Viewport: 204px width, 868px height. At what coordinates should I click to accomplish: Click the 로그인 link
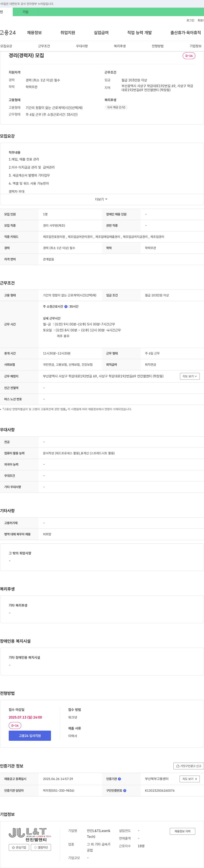[x=190, y=21]
